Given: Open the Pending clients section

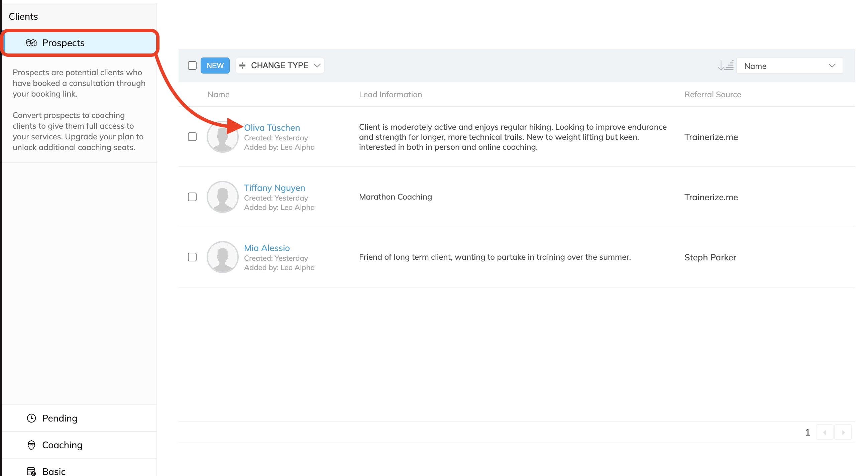Looking at the screenshot, I should click(x=60, y=418).
